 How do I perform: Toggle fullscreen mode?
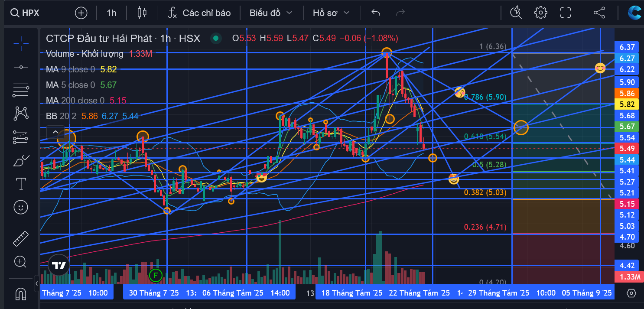pos(566,13)
